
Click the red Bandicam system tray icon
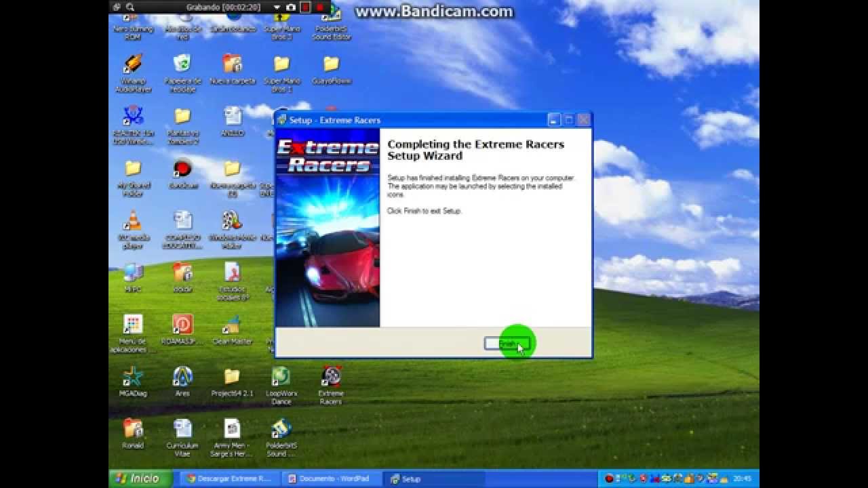(609, 479)
